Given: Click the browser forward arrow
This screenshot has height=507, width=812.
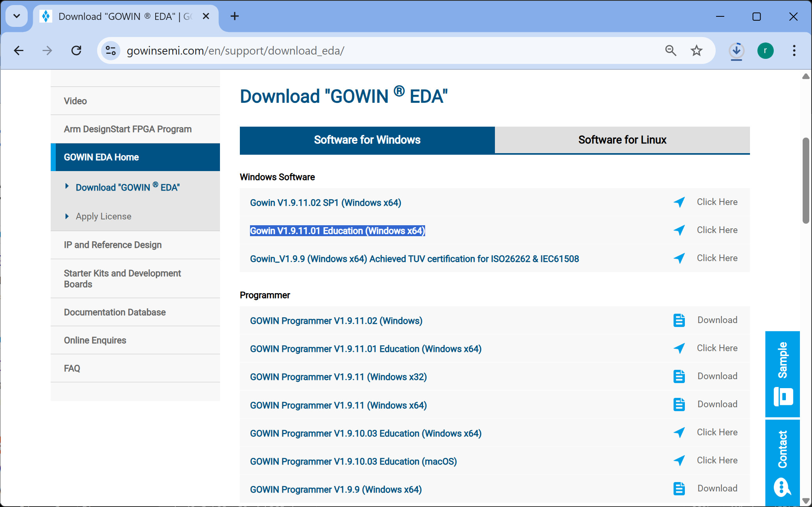Looking at the screenshot, I should click(x=47, y=51).
